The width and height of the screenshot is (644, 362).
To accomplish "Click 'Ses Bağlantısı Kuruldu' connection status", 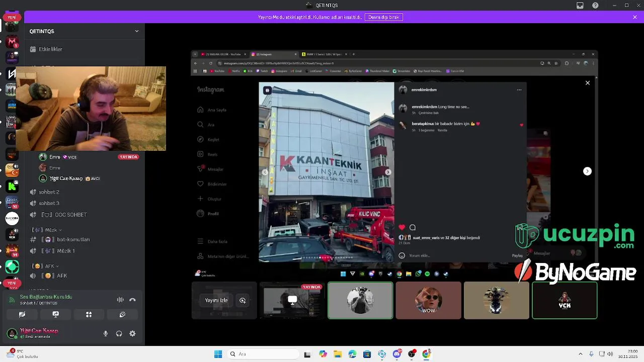I will pos(46,297).
